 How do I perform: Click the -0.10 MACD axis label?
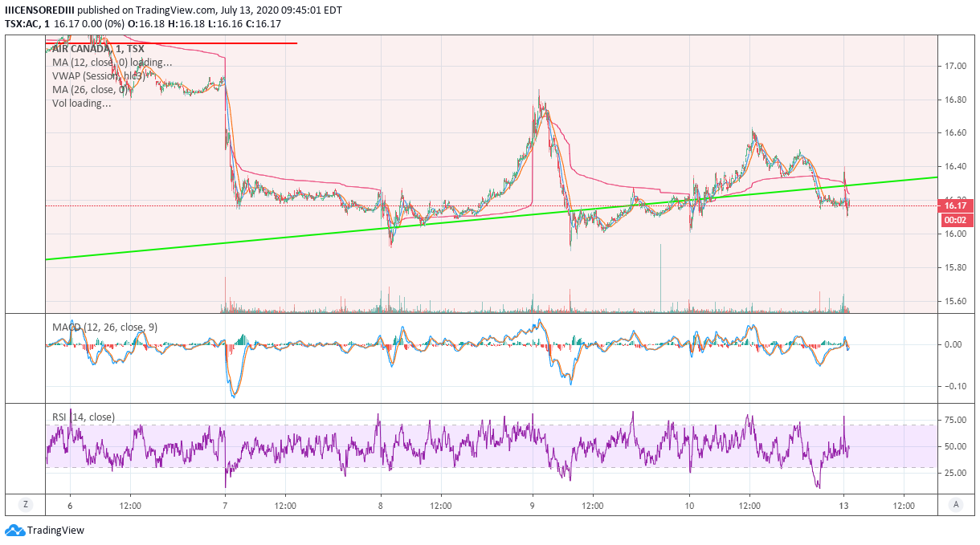954,386
